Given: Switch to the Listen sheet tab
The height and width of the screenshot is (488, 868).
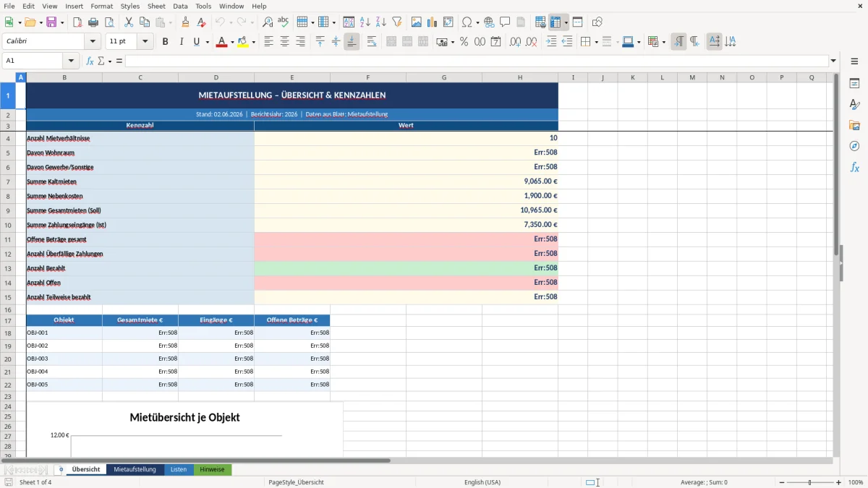Looking at the screenshot, I should pyautogui.click(x=178, y=469).
